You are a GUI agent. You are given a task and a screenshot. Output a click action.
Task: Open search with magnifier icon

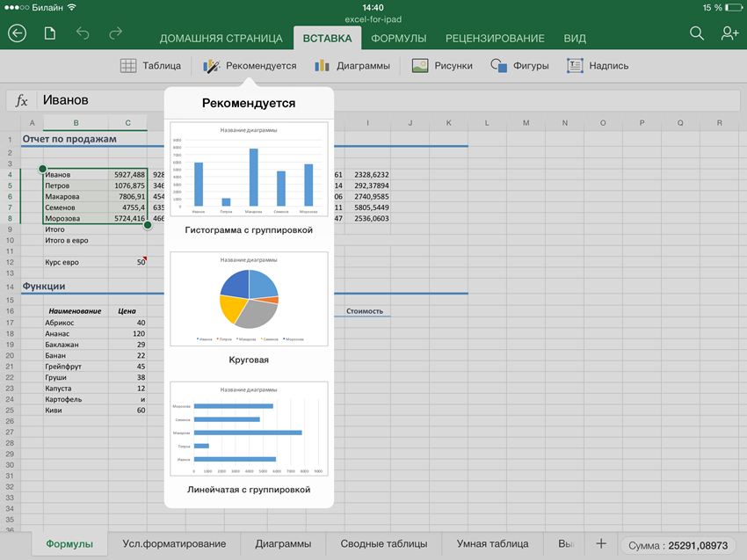point(697,33)
